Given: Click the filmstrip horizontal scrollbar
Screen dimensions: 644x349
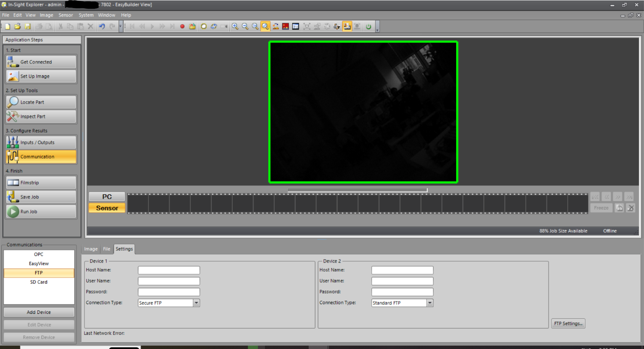Looking at the screenshot, I should (357, 190).
